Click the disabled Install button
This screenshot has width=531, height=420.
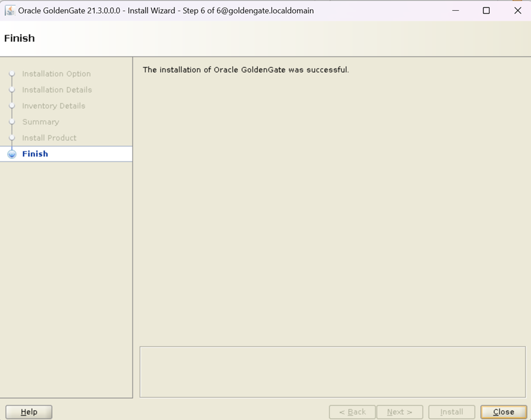point(451,412)
